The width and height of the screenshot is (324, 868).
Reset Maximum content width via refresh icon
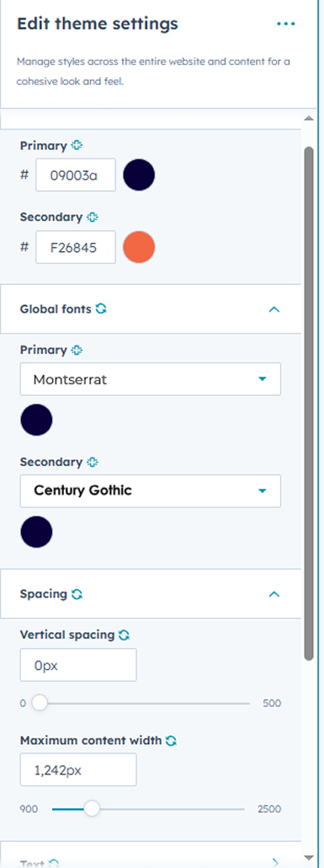click(172, 740)
